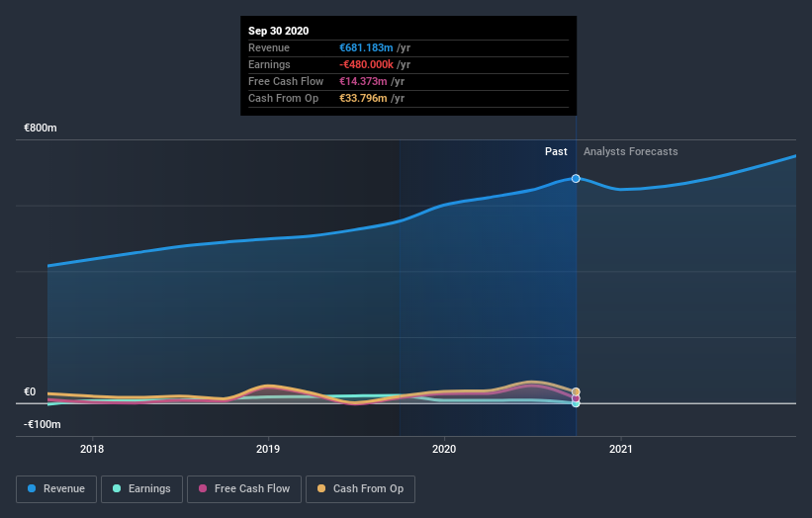Viewport: 812px width, 518px height.
Task: Click the 2021 x-axis label
Action: [x=621, y=449]
